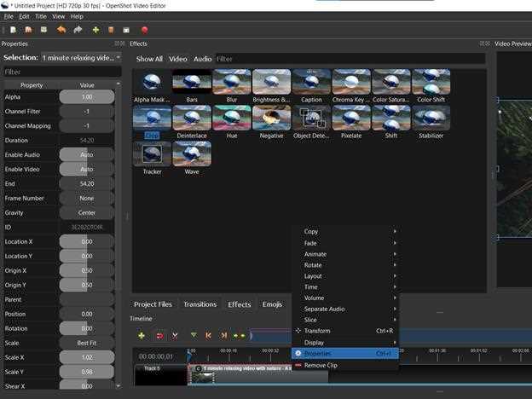
Task: Click the Next Marker icon
Action: pos(223,336)
